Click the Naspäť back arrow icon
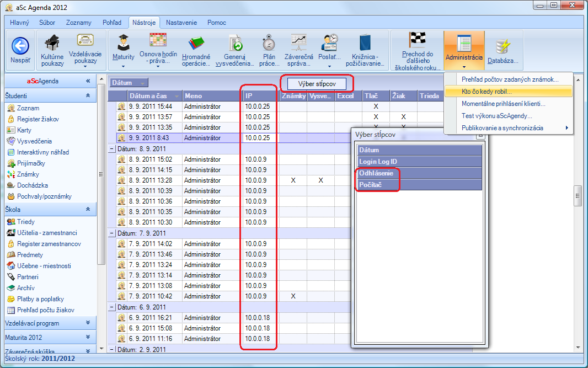 (x=20, y=46)
